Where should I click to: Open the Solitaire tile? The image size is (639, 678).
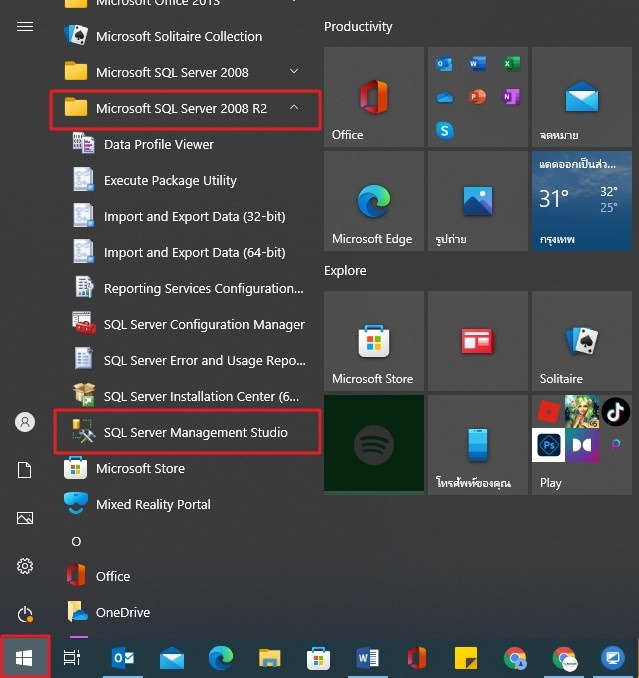tap(582, 341)
